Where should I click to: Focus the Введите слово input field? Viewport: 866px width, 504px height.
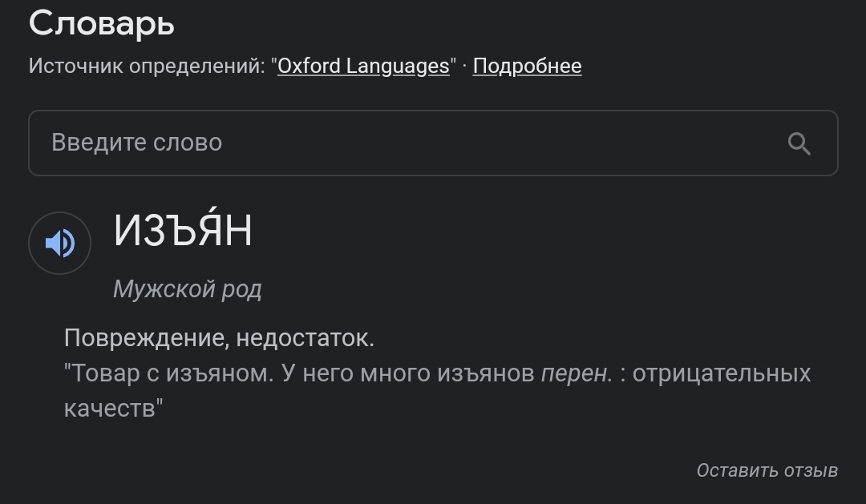tap(433, 143)
